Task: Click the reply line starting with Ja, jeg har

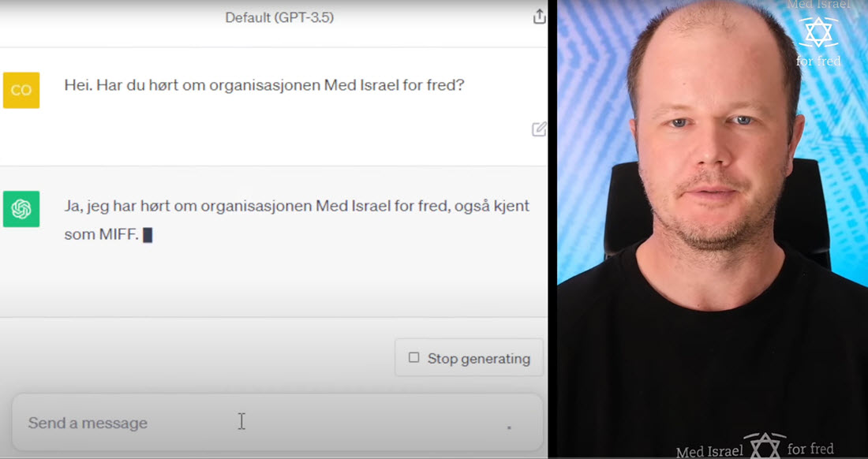Action: click(297, 206)
